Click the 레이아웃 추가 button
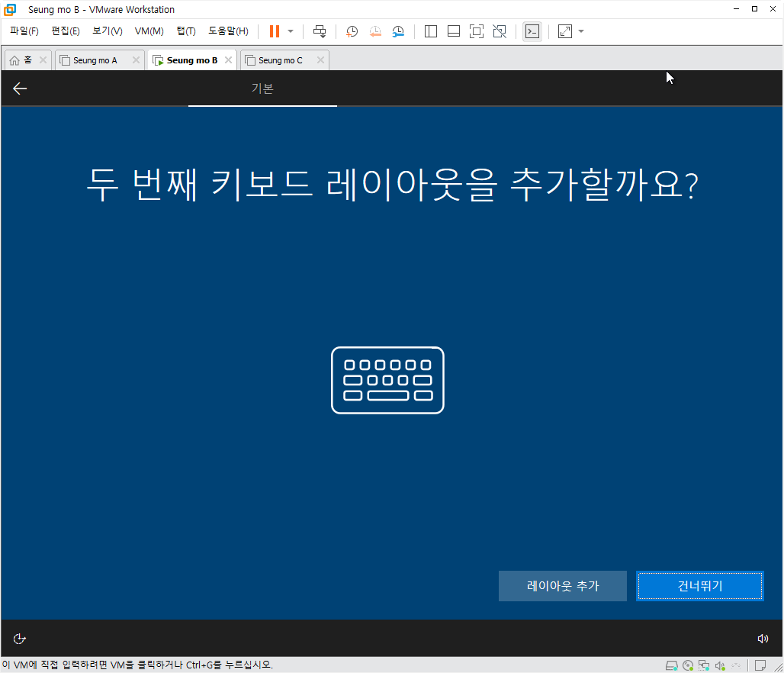The image size is (784, 673). pyautogui.click(x=563, y=586)
